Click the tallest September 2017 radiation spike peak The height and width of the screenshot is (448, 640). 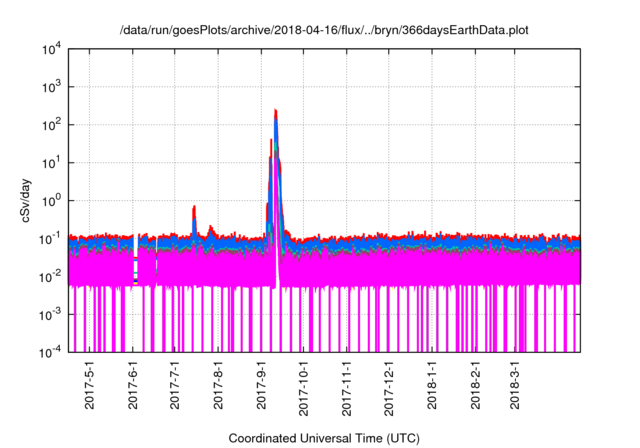coord(276,111)
